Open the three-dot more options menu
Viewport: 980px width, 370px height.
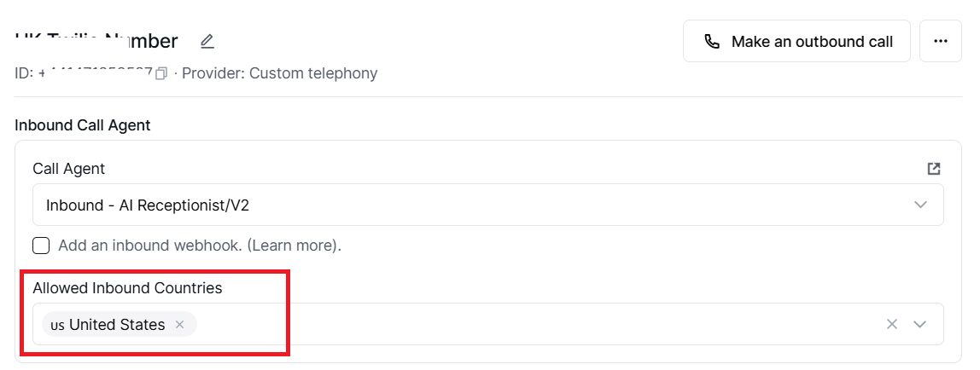pos(941,42)
